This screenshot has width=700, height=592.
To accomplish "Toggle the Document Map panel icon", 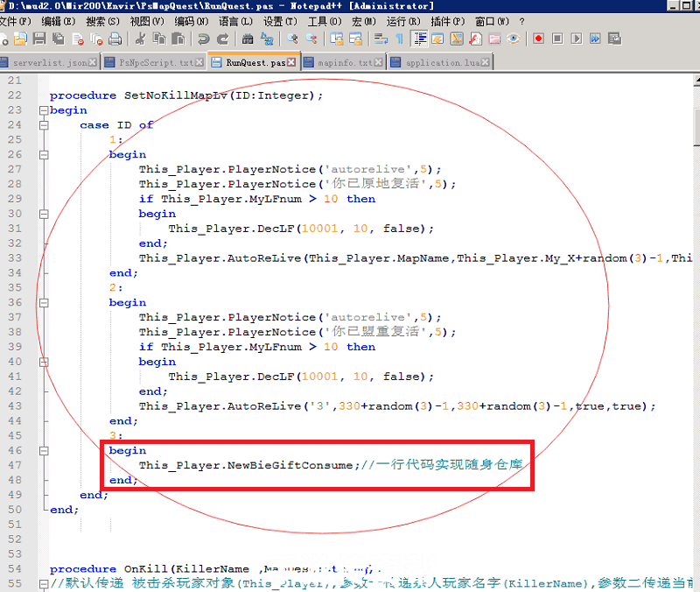I will [457, 39].
